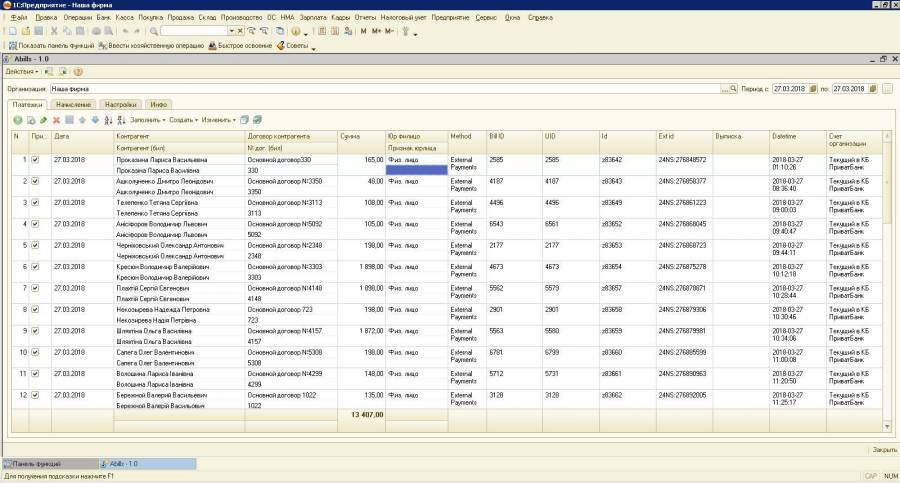Delete row with the red X icon
Screen dimensions: 900x483
pyautogui.click(x=56, y=120)
